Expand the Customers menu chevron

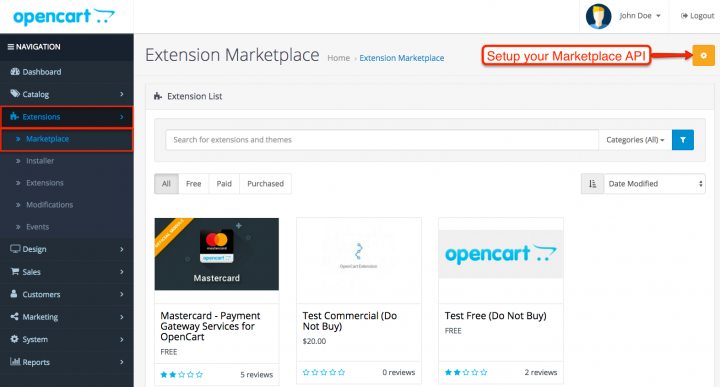pyautogui.click(x=122, y=294)
